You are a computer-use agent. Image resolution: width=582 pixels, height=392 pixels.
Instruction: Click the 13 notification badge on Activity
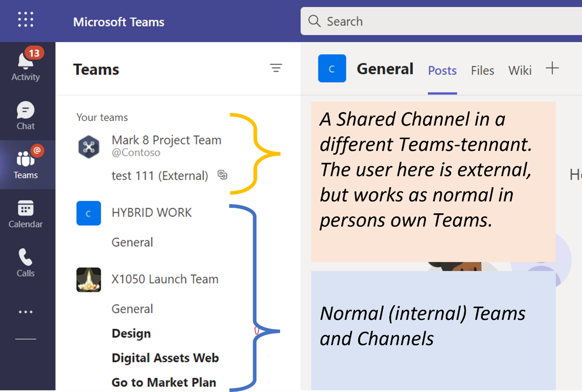pyautogui.click(x=34, y=53)
